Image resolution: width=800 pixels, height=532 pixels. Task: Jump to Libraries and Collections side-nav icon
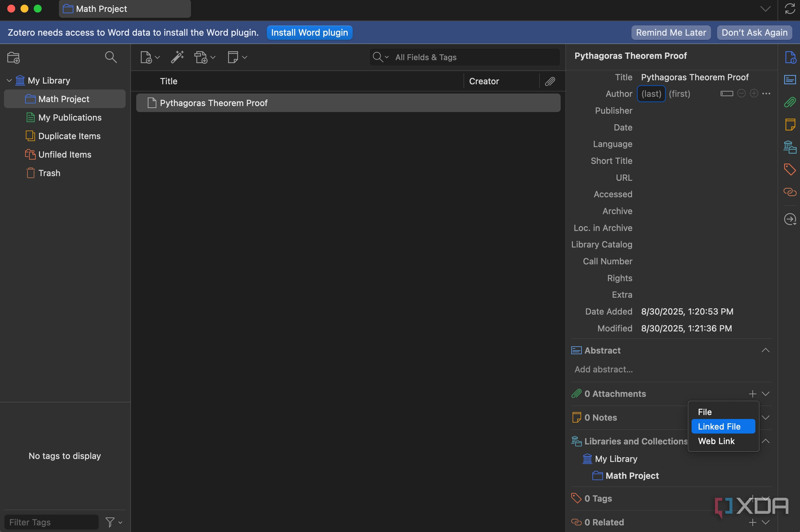790,147
